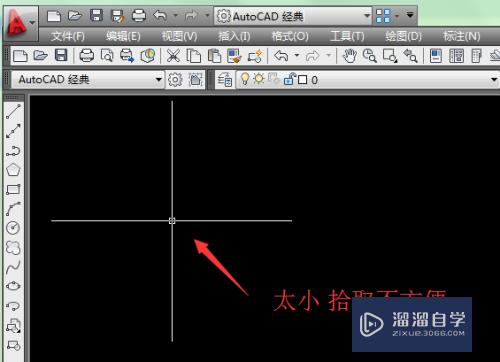Click Print in the Quick Access toolbar
This screenshot has height=362, width=500.
(139, 16)
